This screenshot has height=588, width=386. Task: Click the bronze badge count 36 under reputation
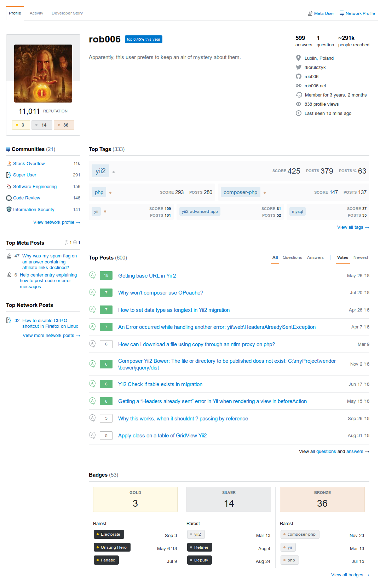[x=64, y=125]
